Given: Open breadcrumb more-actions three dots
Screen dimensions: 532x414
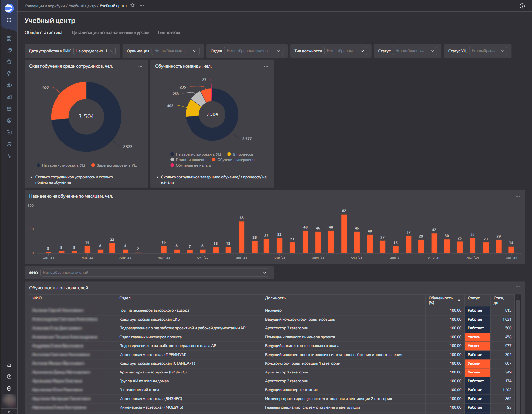Looking at the screenshot, I should click(x=142, y=6).
